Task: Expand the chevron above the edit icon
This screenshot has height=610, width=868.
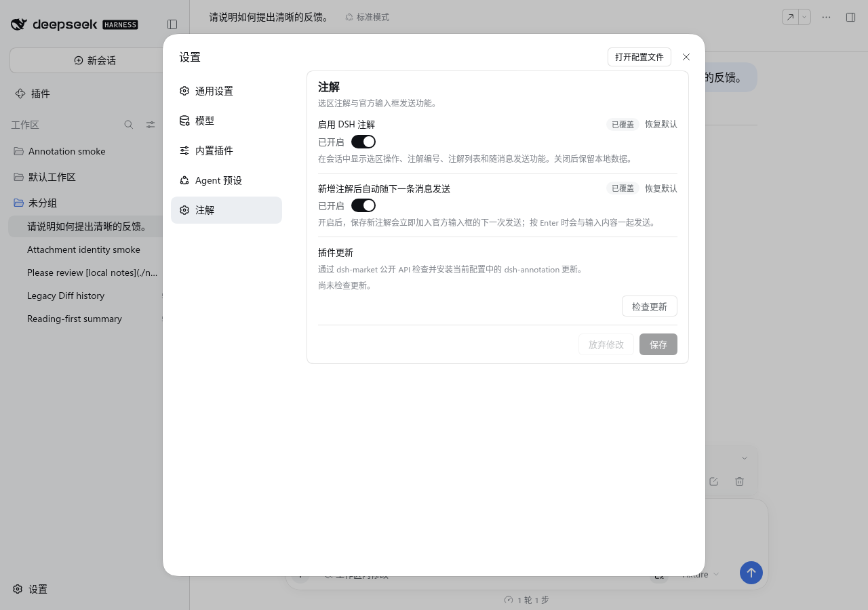Action: (745, 458)
